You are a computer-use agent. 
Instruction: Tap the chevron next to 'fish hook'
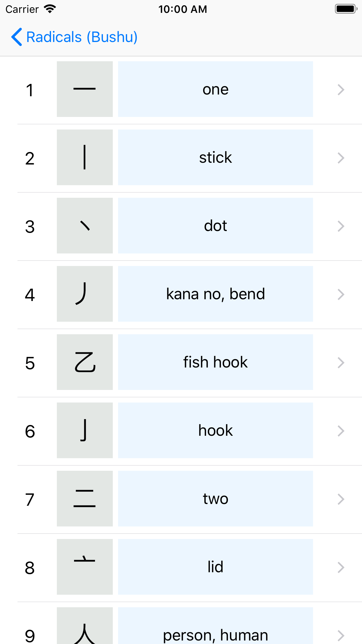tap(341, 363)
